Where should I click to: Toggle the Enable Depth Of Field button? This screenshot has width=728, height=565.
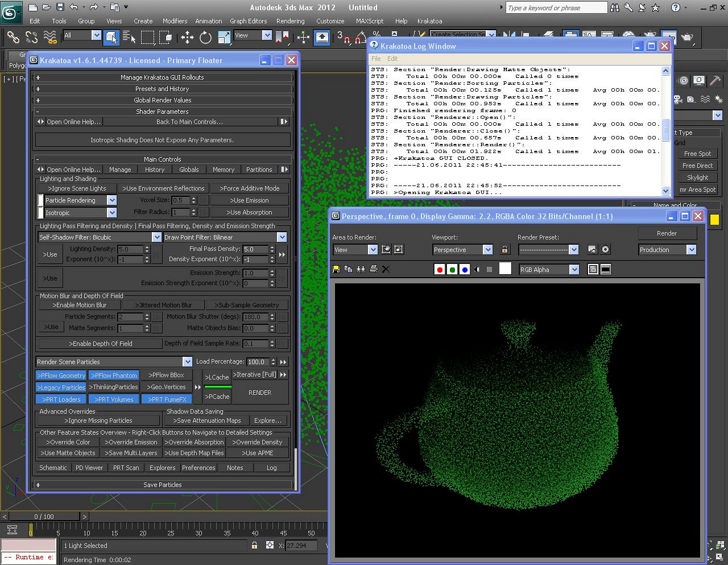coord(101,344)
